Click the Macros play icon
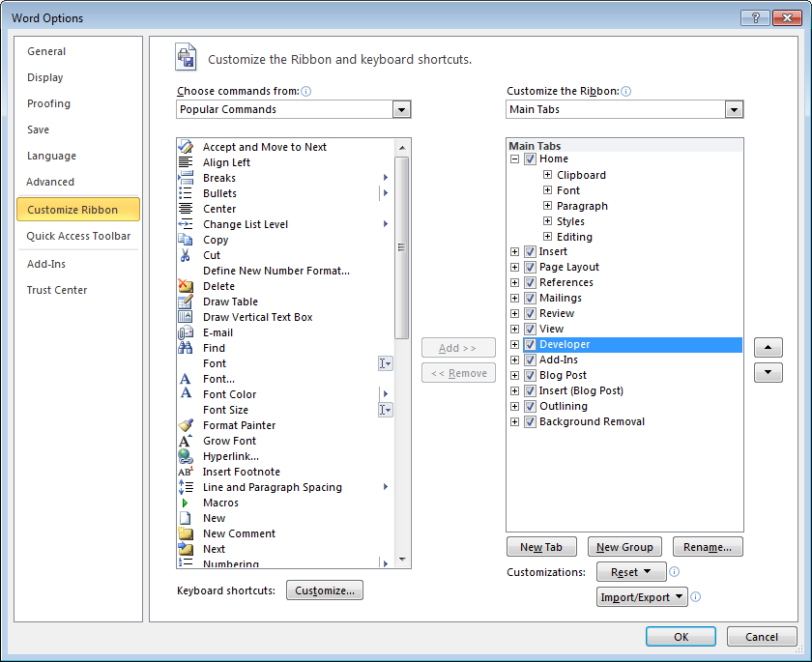 (185, 503)
